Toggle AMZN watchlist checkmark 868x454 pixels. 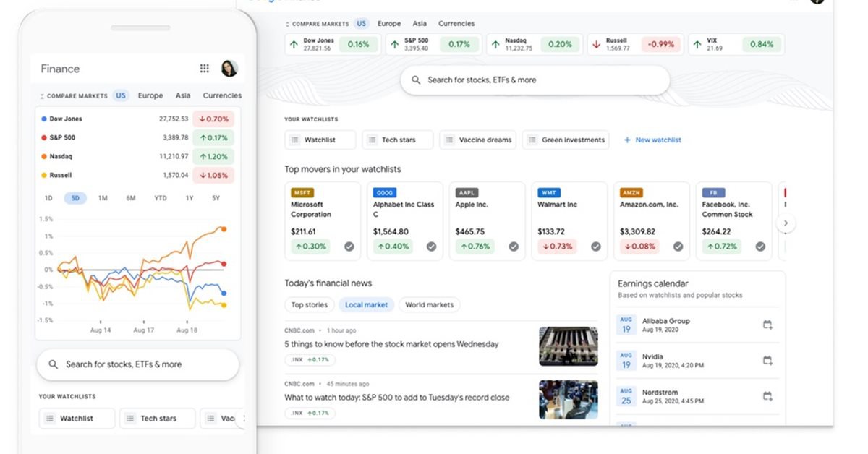(678, 247)
